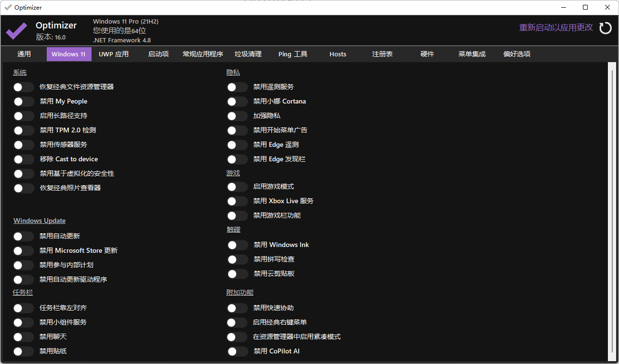Click the 附加功能 section link
This screenshot has width=619, height=364.
click(x=240, y=292)
